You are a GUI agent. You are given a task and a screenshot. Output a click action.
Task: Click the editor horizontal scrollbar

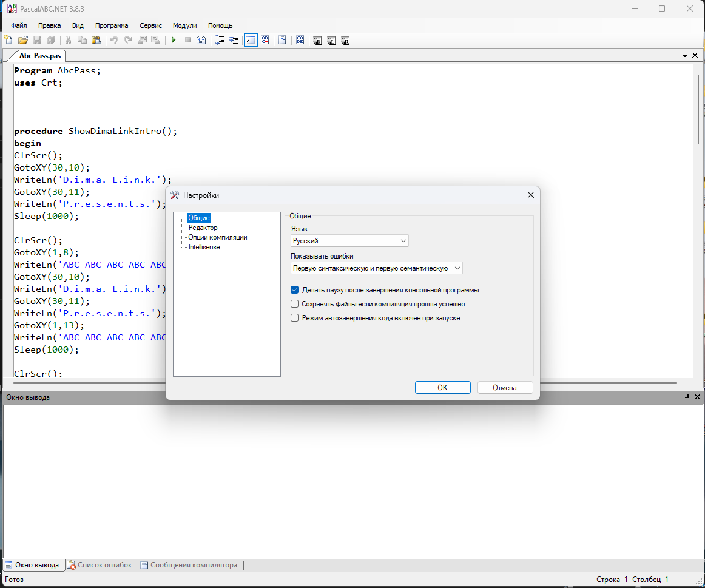tap(345, 383)
